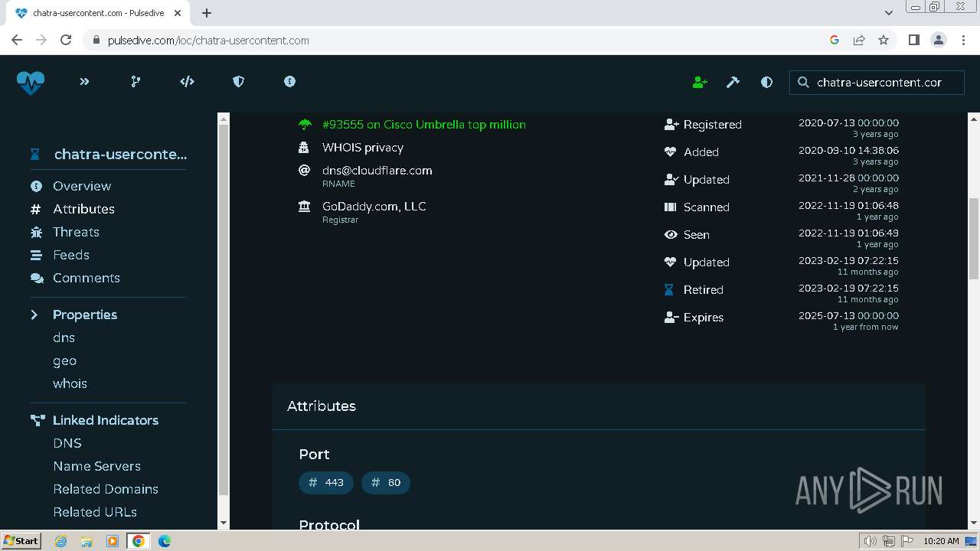This screenshot has width=980, height=551.
Task: Open Chrome profile avatar
Action: tap(938, 40)
